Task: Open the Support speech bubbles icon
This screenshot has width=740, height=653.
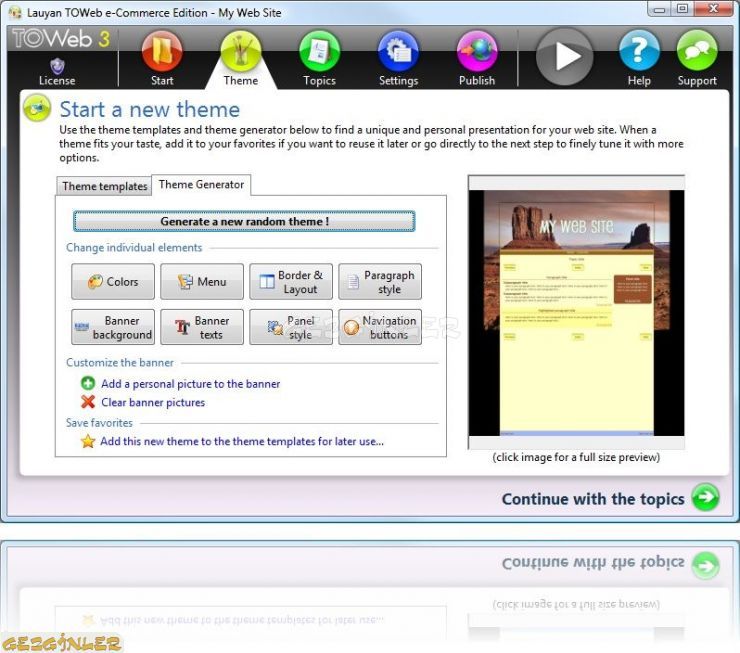Action: point(697,50)
